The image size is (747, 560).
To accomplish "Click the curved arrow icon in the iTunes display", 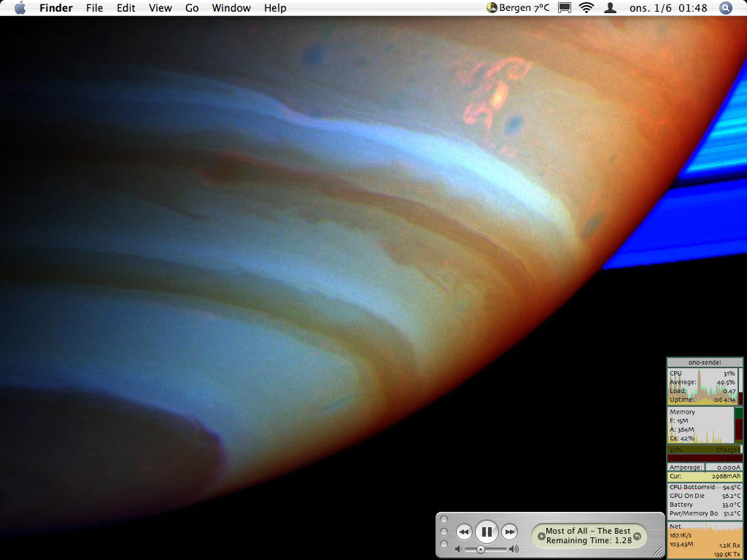I will click(x=638, y=536).
